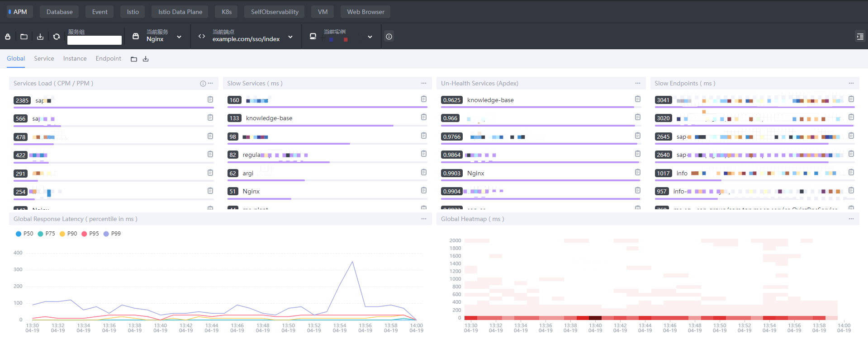Expand the current instance dropdown
This screenshot has width=868, height=339.
point(370,37)
